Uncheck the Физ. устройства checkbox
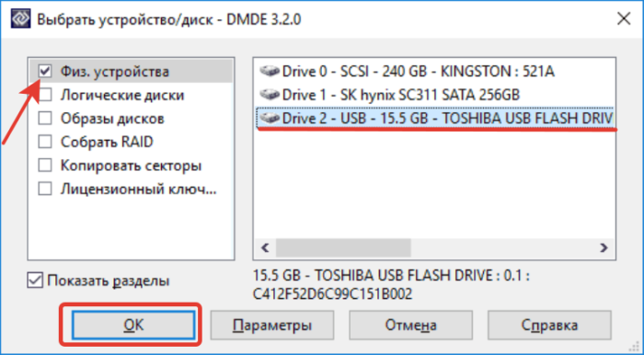The height and width of the screenshot is (355, 644). (x=45, y=72)
